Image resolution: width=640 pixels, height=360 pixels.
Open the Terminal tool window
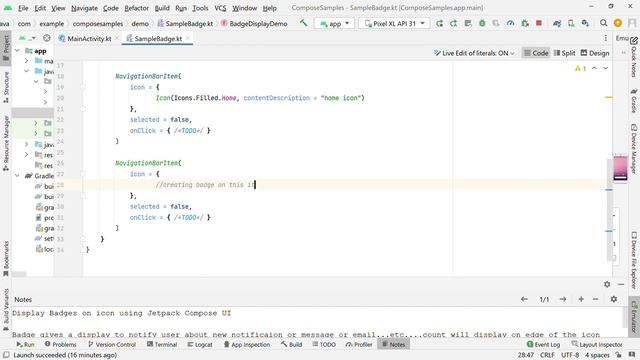(162, 344)
